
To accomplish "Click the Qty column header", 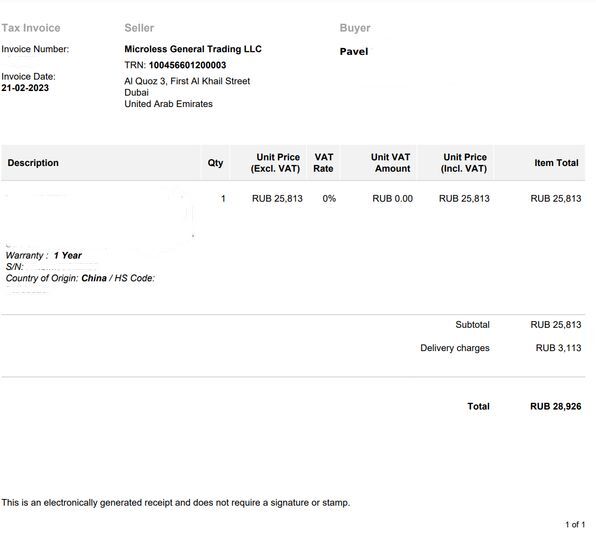I will [x=215, y=163].
